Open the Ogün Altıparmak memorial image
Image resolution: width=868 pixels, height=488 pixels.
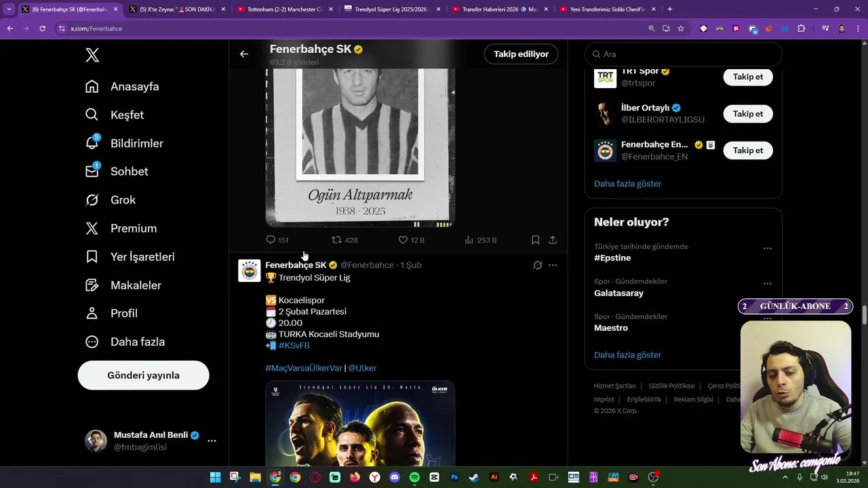pyautogui.click(x=360, y=147)
